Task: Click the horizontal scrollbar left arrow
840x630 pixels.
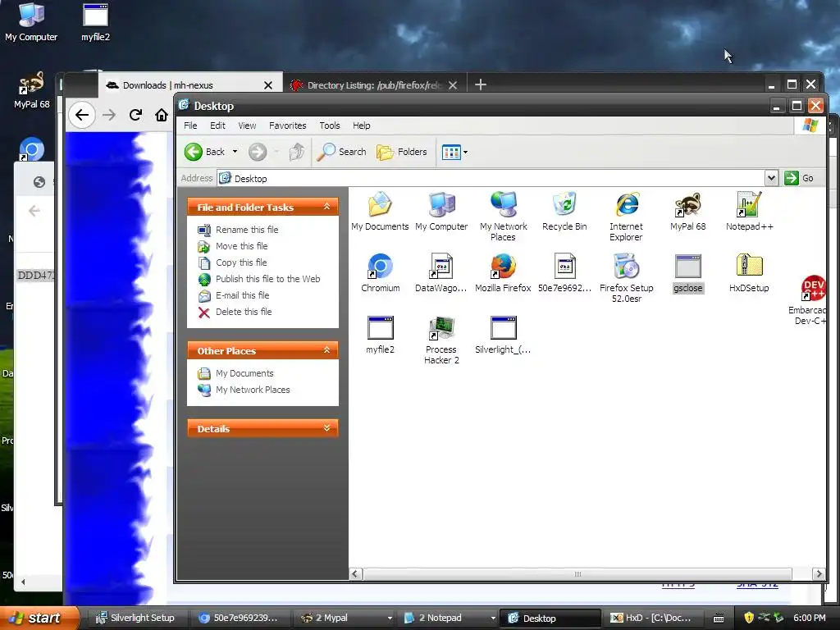Action: tap(355, 573)
